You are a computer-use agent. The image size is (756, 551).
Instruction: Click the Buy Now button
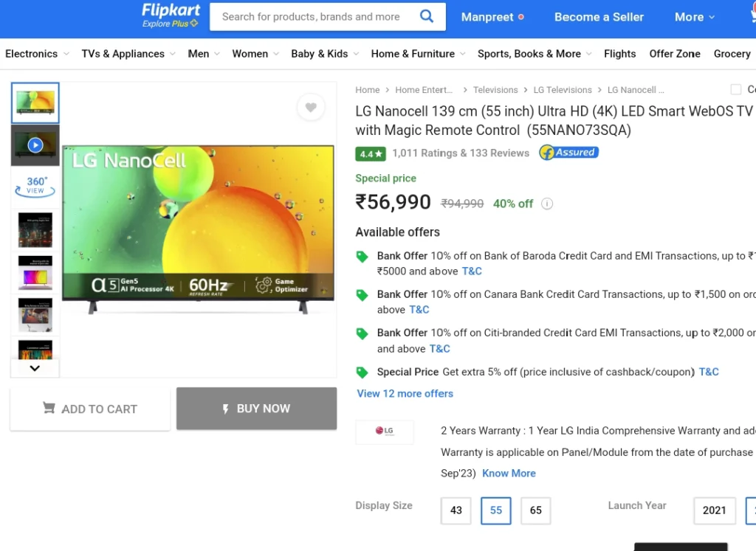coord(256,409)
